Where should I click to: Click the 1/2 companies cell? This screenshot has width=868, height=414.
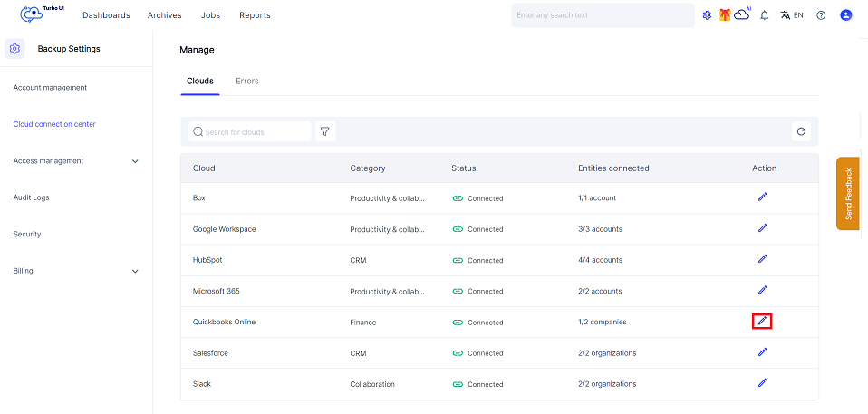coord(603,322)
